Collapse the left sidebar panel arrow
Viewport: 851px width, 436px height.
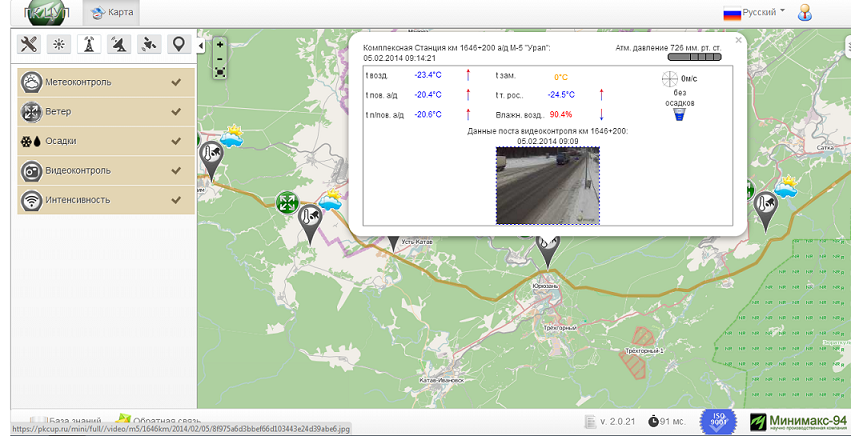pos(200,45)
